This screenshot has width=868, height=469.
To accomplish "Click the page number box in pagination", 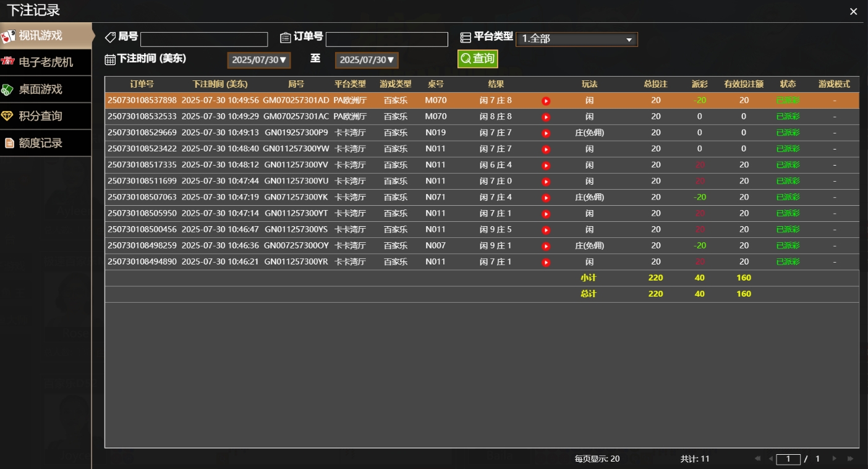I will click(788, 459).
